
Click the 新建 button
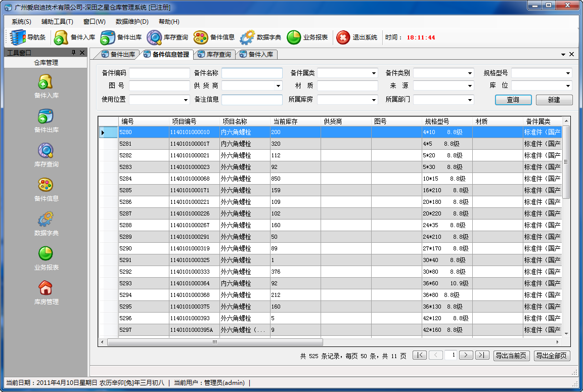554,100
